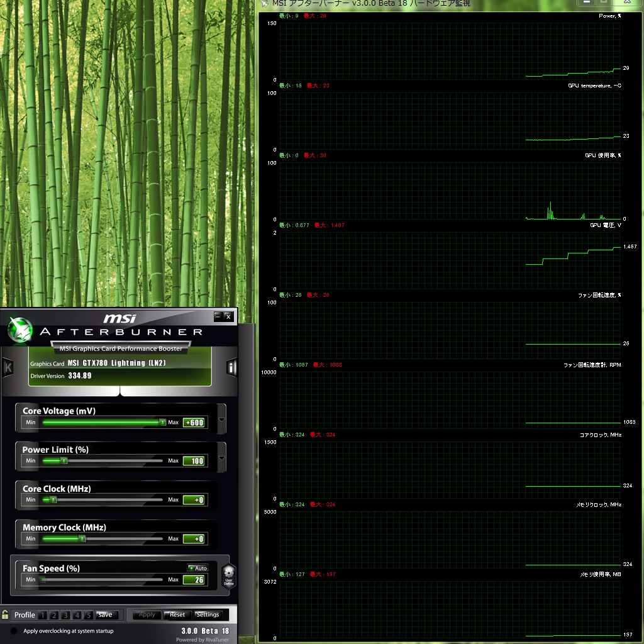Click the driver version '334.89' text
This screenshot has height=644, width=644.
click(80, 375)
